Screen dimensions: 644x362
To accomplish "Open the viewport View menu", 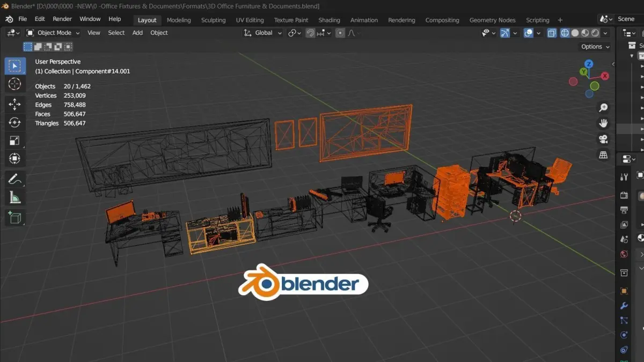I will (x=93, y=33).
